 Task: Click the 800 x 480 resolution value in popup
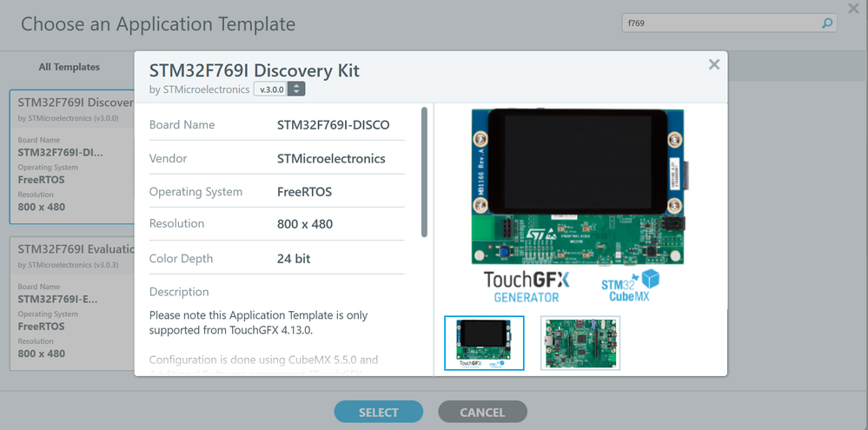pyautogui.click(x=305, y=224)
